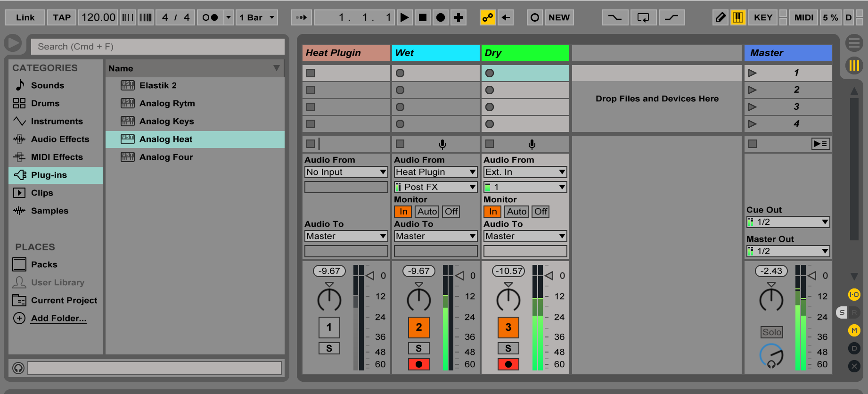Viewport: 868px width, 394px height.
Task: Click Add Folder link in Places
Action: point(58,318)
